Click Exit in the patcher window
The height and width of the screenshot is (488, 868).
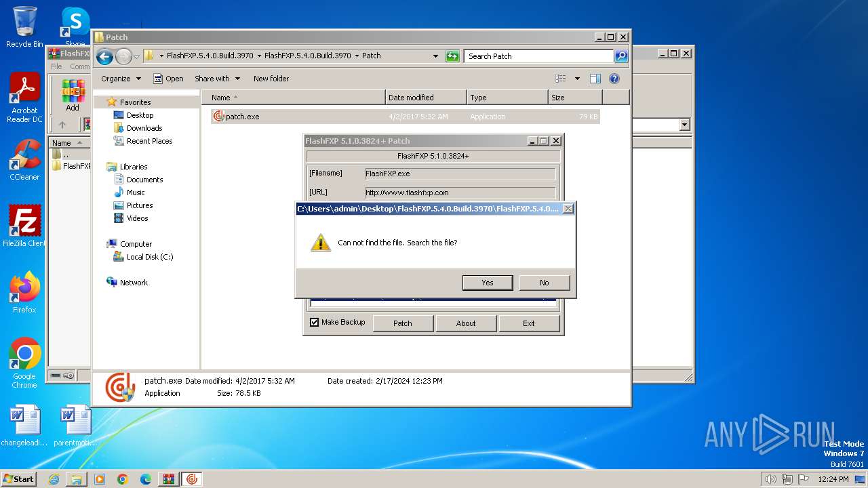(x=529, y=323)
